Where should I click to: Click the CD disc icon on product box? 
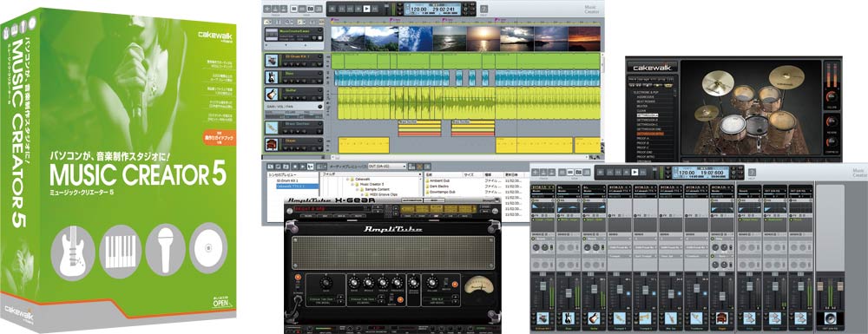click(x=207, y=248)
